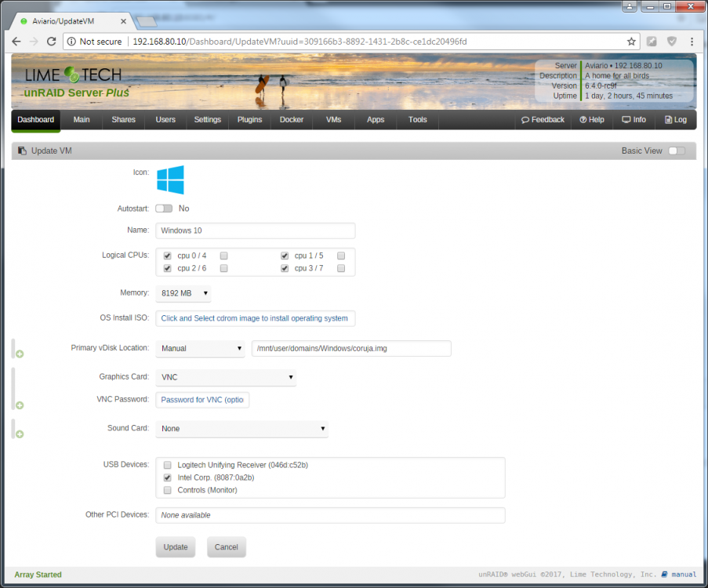708x588 pixels.
Task: Open the Shares tab
Action: click(124, 120)
